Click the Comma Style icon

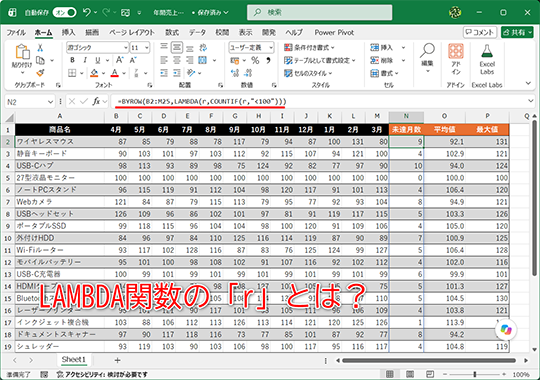point(268,60)
